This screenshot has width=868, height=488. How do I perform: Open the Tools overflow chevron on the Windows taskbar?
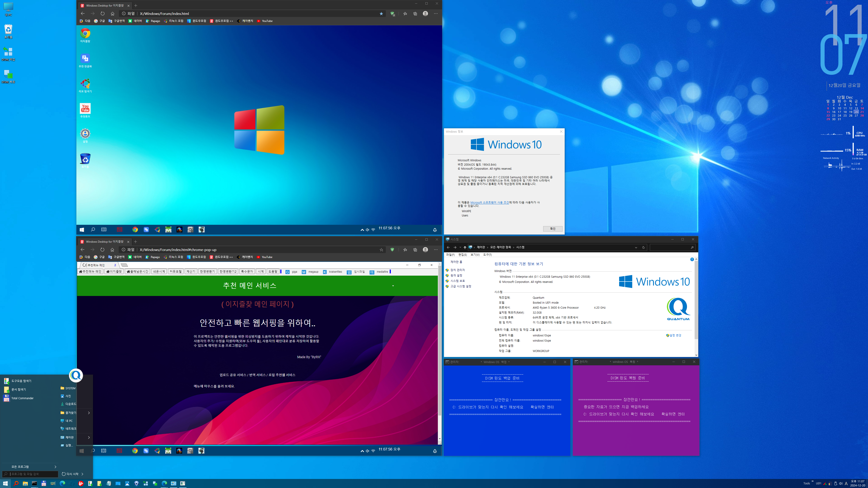tap(812, 481)
